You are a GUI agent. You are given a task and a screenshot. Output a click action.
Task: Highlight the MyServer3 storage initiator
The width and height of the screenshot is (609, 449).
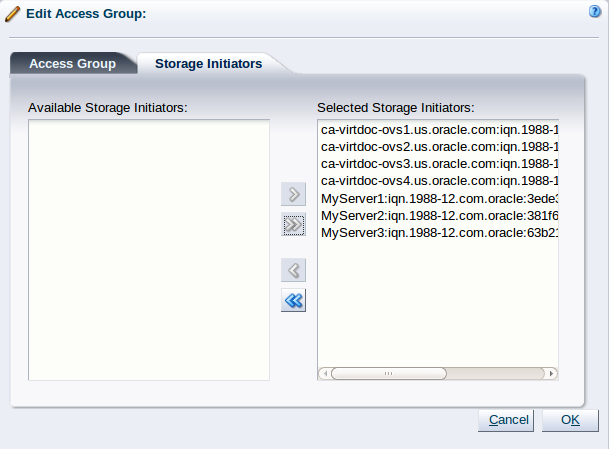438,232
